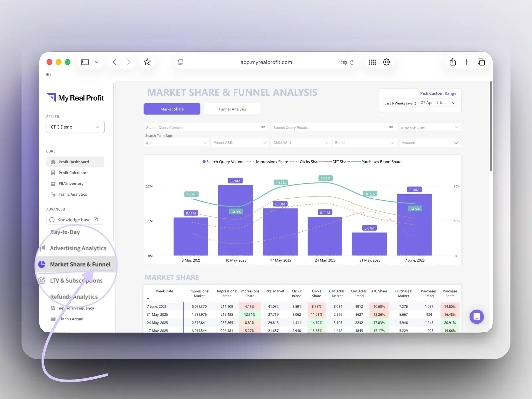Click the 10 May, 2025 volume bar
Image resolution: width=532 pixels, height=399 pixels.
point(235,220)
